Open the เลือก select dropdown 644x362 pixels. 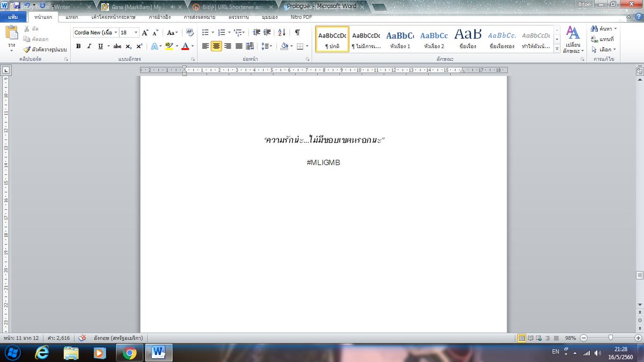pyautogui.click(x=604, y=49)
